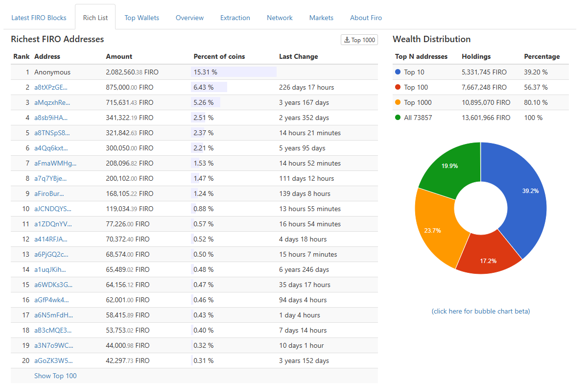
Task: Switch to the Overview tab
Action: pos(189,18)
